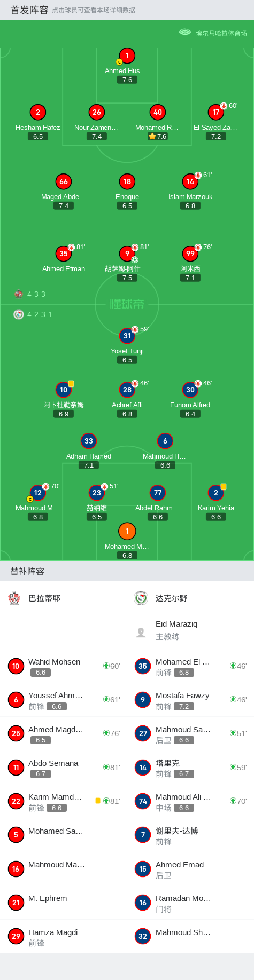Viewport: 254px width, 980px height.
Task: Tap player 31 Yosef Tunji circle
Action: (x=127, y=336)
